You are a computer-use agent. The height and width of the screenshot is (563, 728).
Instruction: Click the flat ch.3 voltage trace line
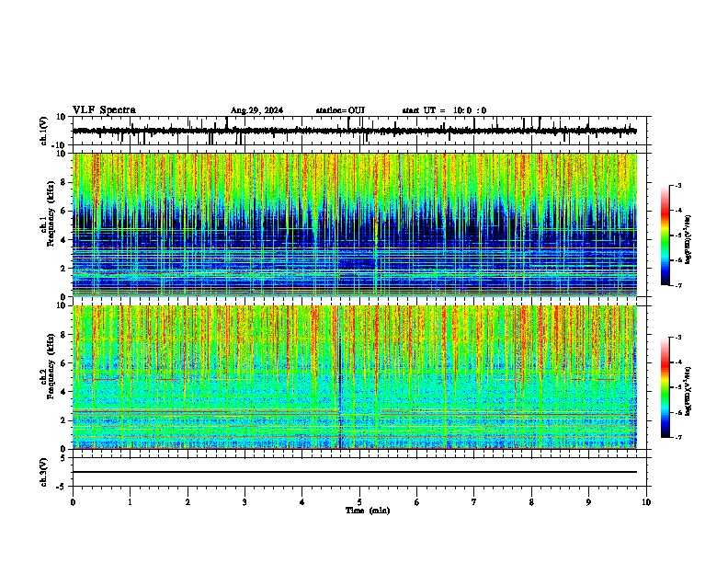[355, 472]
